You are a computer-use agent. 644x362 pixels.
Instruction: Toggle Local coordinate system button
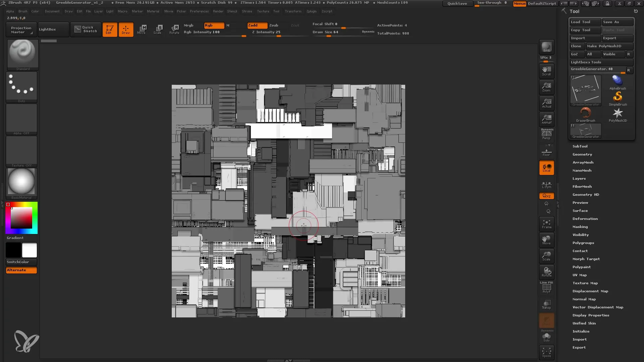coord(546,168)
